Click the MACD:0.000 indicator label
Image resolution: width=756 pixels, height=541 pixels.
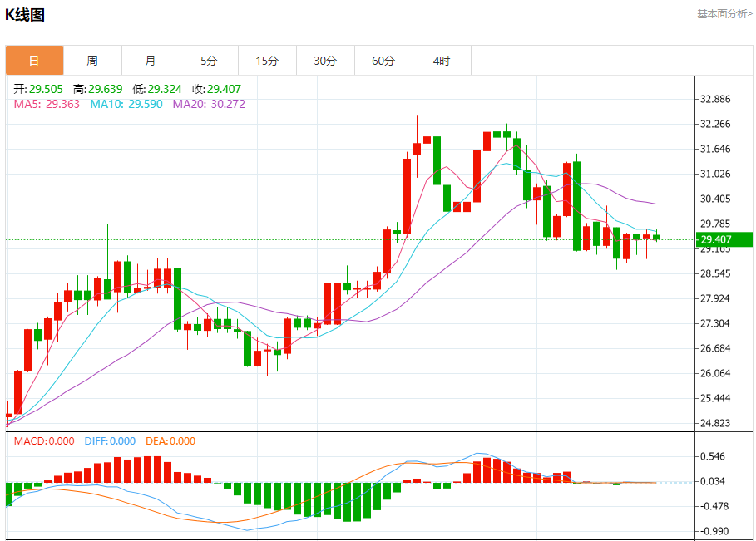tap(44, 441)
